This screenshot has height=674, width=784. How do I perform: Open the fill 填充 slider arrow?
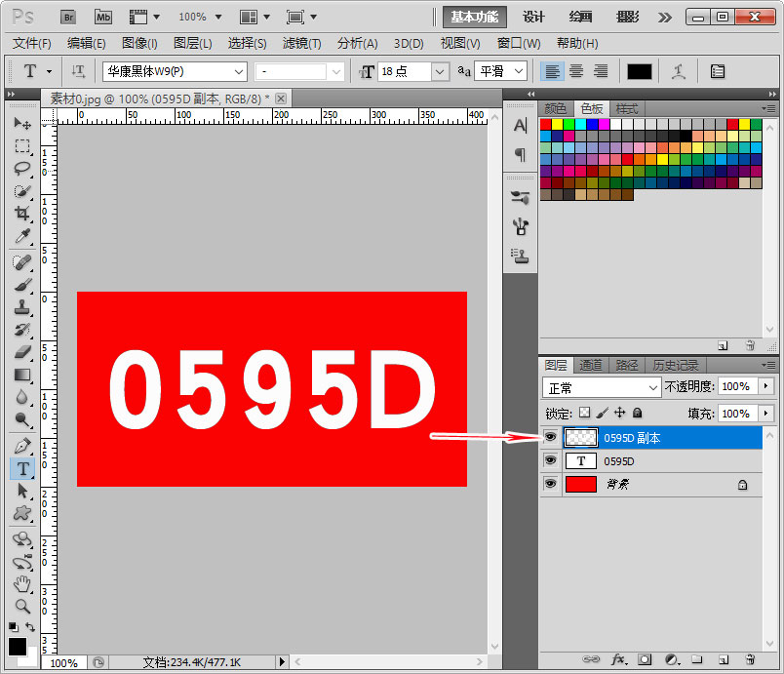tap(766, 413)
